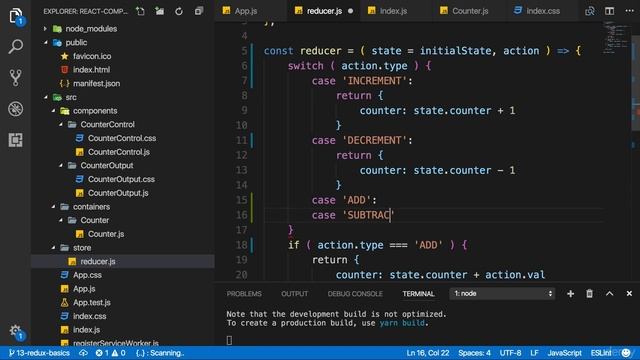Click the 13-redux-basics branch indicator
Screen dimensions: 640x360
39,353
